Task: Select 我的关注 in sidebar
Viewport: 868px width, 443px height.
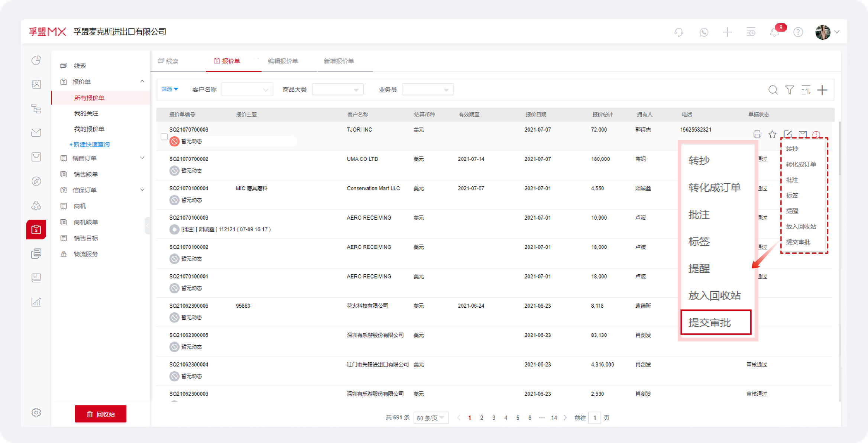Action: (x=86, y=113)
